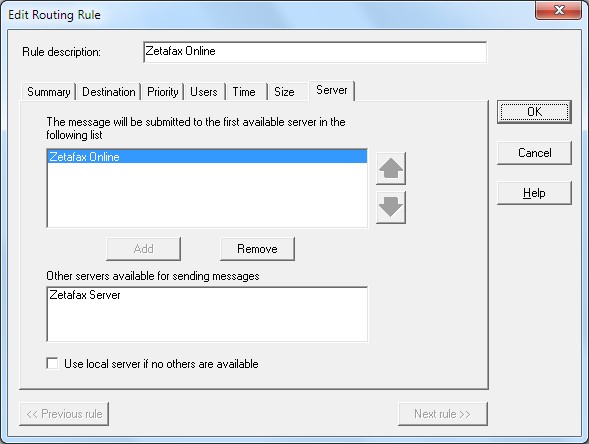
Task: Select Zetafax Server in other servers list
Action: pyautogui.click(x=207, y=295)
